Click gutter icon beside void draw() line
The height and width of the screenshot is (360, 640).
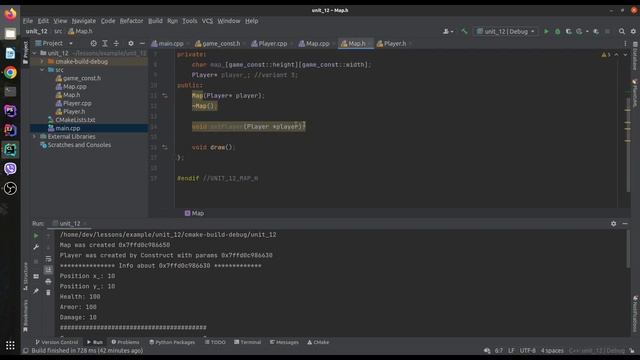coord(164,147)
